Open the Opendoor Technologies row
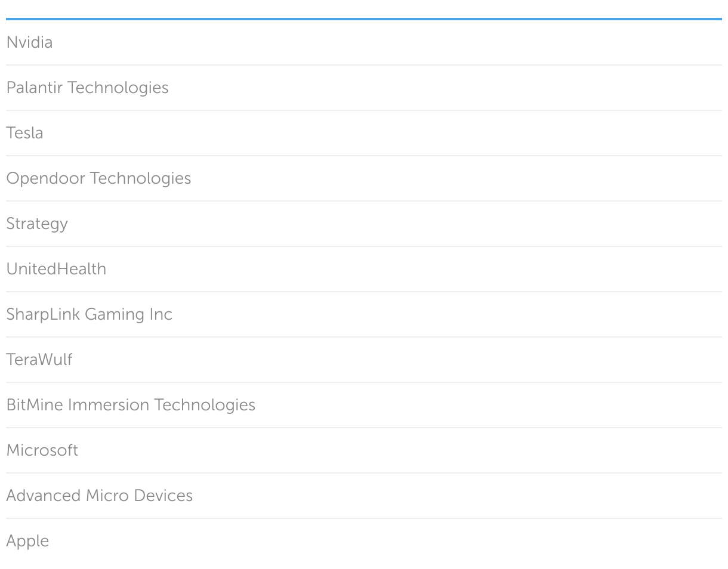 coord(98,178)
